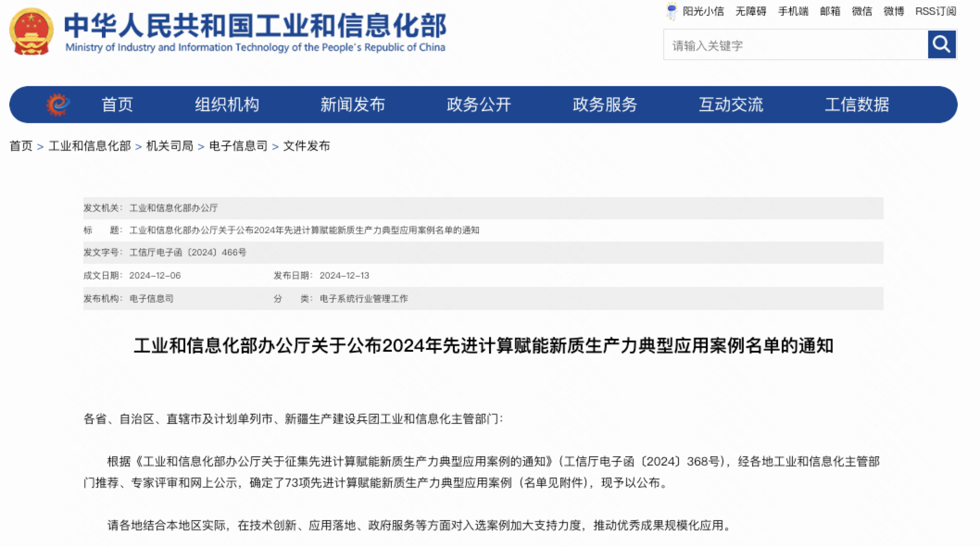Viewport: 980px width, 547px height.
Task: Open the 手机端 mobile version link
Action: [x=793, y=12]
